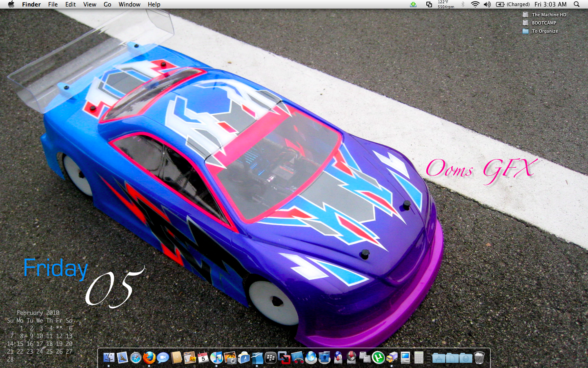Open the BlackBerry app icon in Dock
This screenshot has height=368, width=588.
(270, 358)
